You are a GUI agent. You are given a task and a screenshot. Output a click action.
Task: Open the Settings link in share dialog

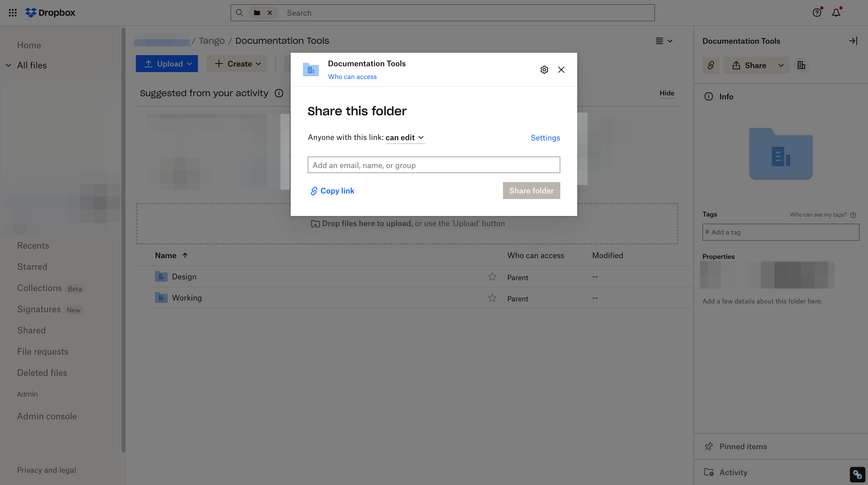coord(545,138)
